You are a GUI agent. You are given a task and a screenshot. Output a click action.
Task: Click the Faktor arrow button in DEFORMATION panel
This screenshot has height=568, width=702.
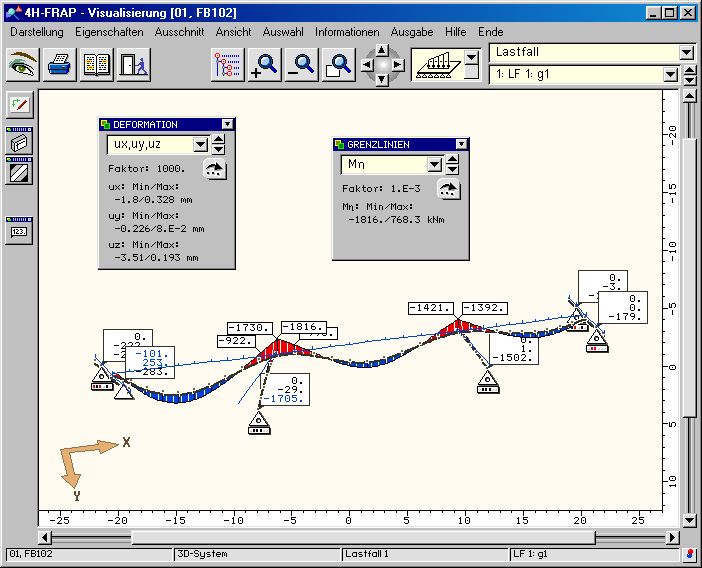click(x=214, y=170)
